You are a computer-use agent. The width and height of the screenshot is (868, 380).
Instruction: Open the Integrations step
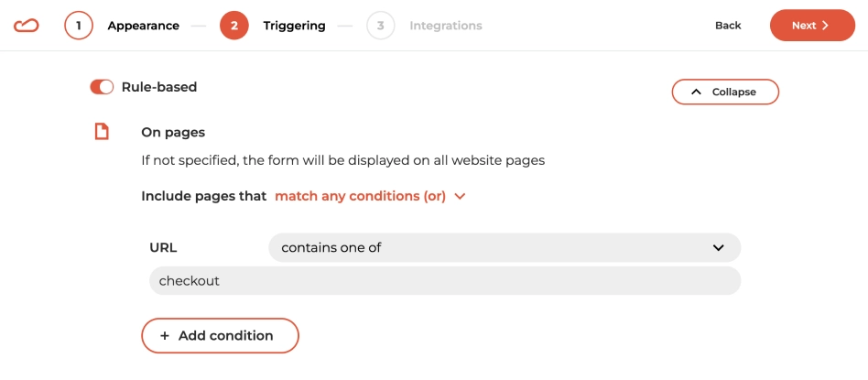click(x=446, y=26)
